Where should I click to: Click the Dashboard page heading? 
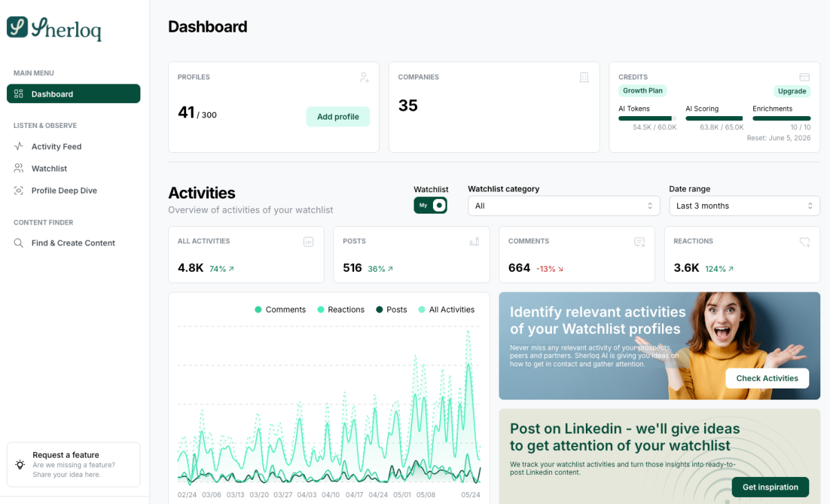pyautogui.click(x=207, y=27)
